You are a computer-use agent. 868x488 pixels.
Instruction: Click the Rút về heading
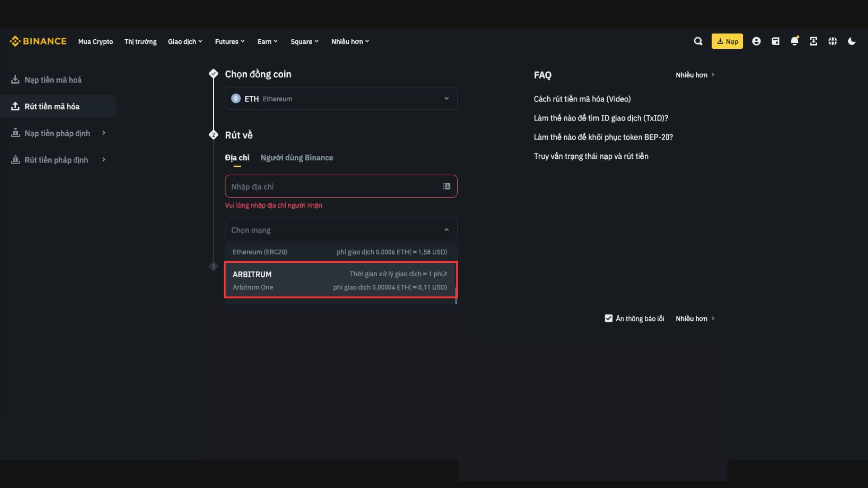click(x=239, y=135)
